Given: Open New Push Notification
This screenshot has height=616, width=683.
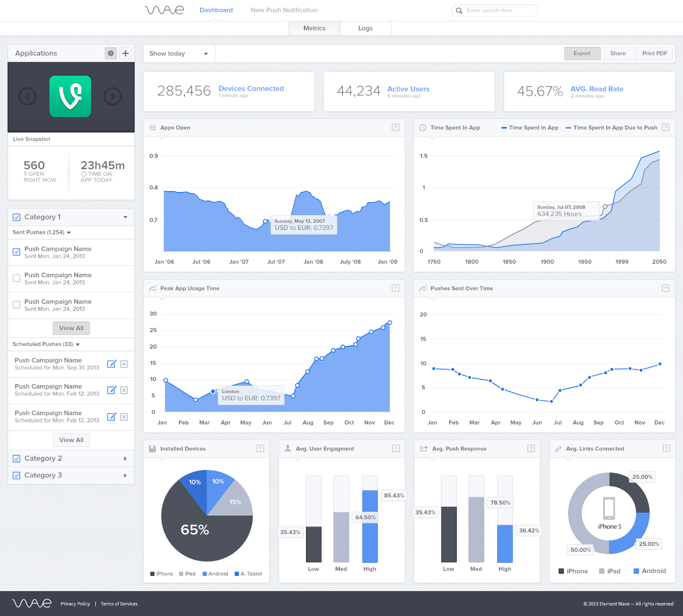Looking at the screenshot, I should [284, 10].
